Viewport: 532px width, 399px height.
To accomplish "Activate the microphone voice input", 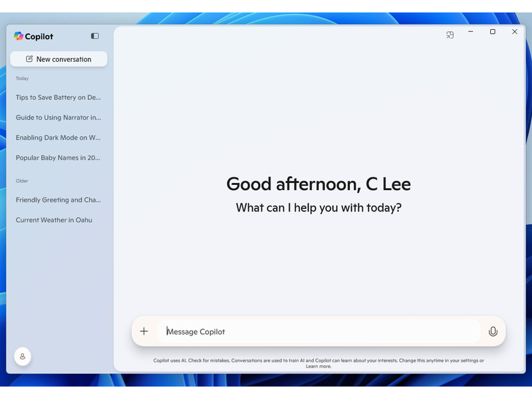I will pos(493,331).
